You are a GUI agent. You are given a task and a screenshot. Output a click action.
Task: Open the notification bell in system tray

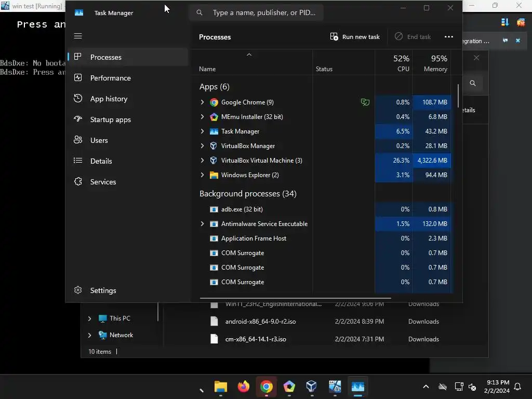[517, 387]
